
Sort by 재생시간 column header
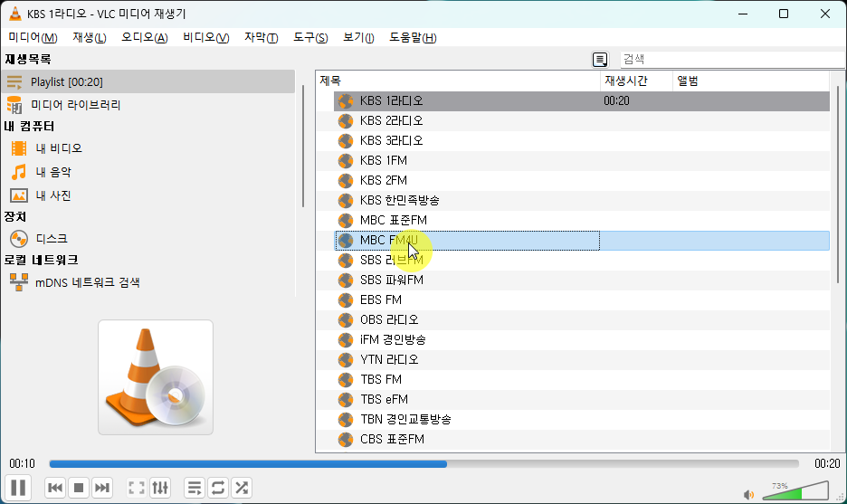(x=636, y=81)
